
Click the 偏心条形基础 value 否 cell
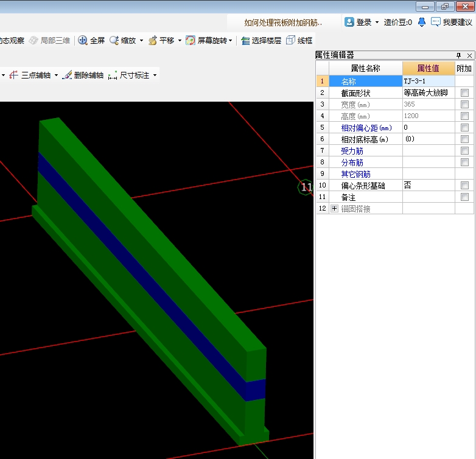429,185
